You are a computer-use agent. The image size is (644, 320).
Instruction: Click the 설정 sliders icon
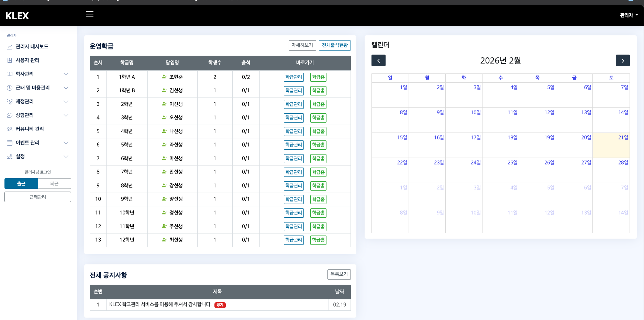click(10, 157)
